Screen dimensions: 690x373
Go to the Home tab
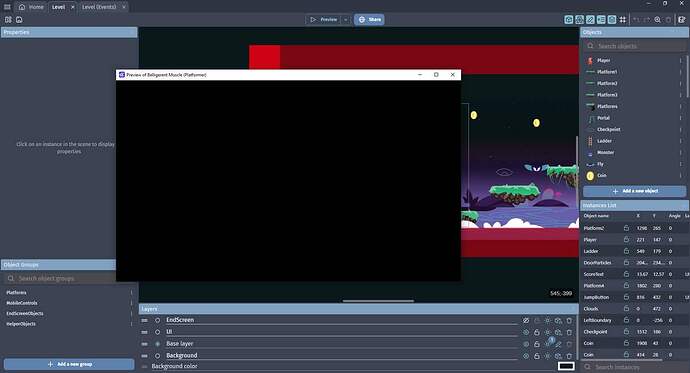pyautogui.click(x=31, y=7)
